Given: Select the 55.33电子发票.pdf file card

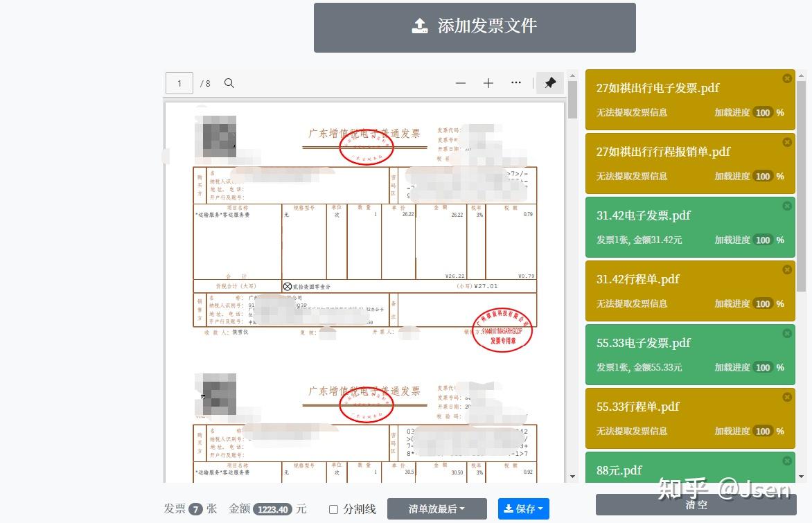Looking at the screenshot, I should [x=690, y=354].
